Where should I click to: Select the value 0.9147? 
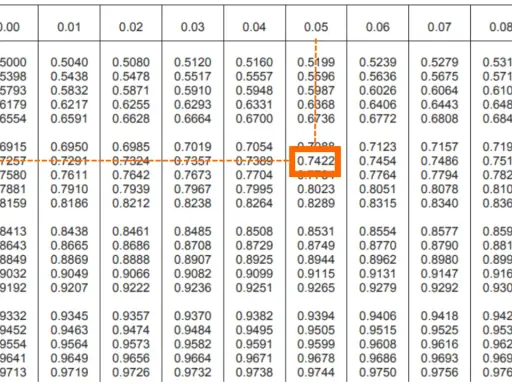point(439,274)
